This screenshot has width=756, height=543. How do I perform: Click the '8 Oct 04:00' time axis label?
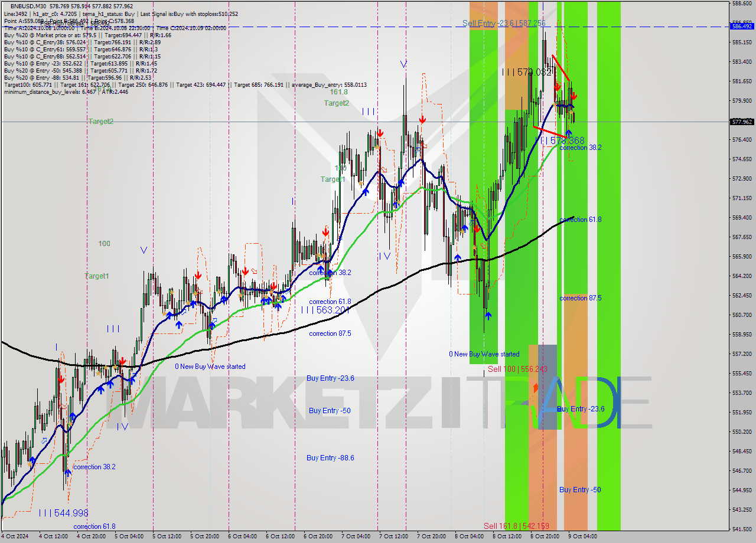(x=469, y=537)
